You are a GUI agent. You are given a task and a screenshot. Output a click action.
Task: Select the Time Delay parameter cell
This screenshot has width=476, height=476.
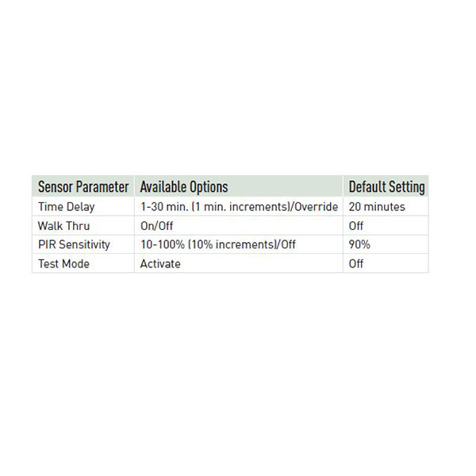tap(83, 207)
